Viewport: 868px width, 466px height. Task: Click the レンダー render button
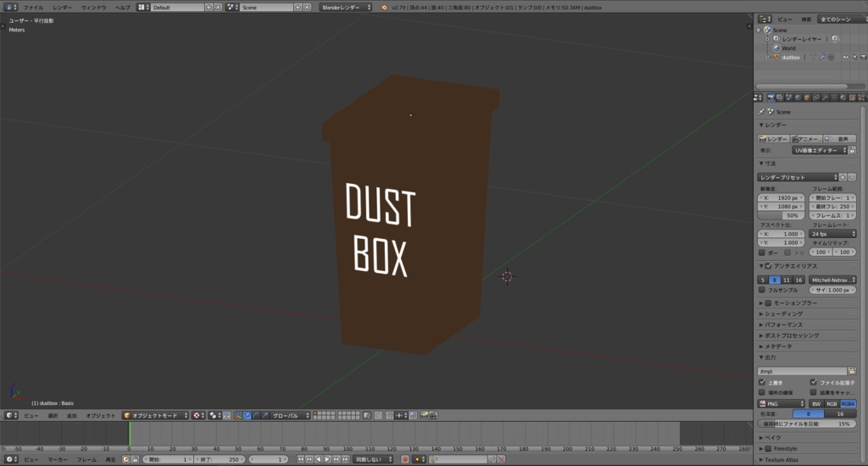tap(773, 138)
